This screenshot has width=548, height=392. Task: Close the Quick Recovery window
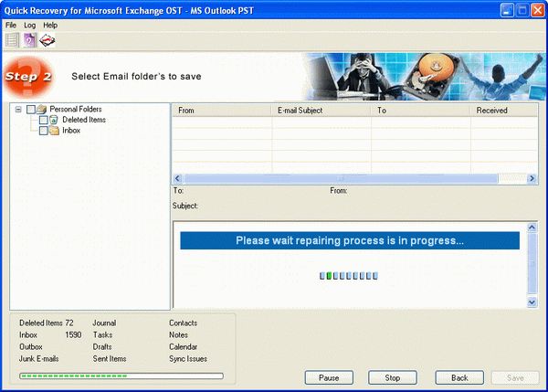point(538,10)
